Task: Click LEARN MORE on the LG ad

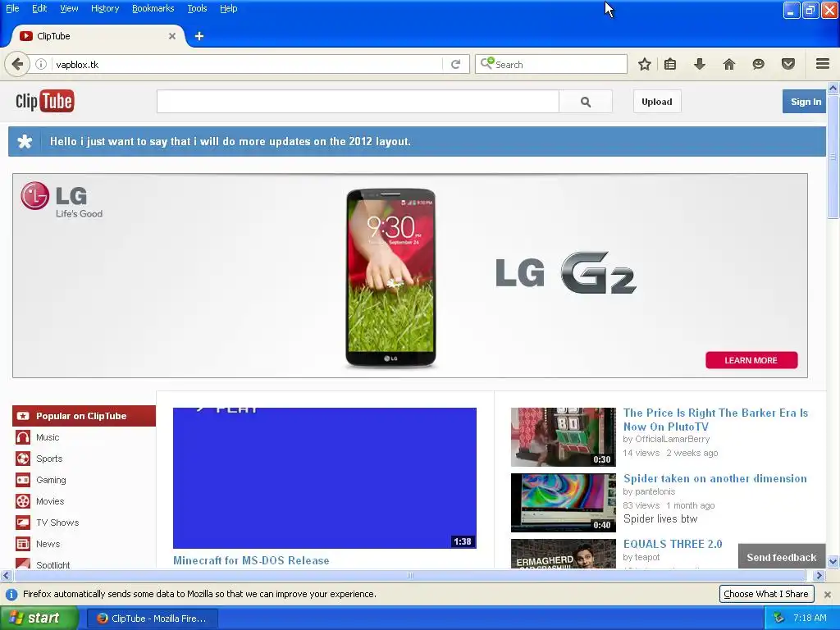Action: [x=751, y=360]
